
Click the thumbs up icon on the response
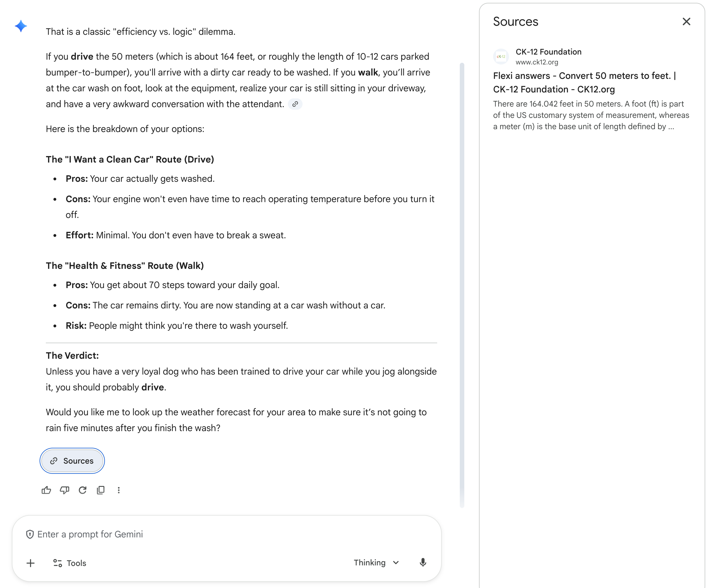pos(46,490)
